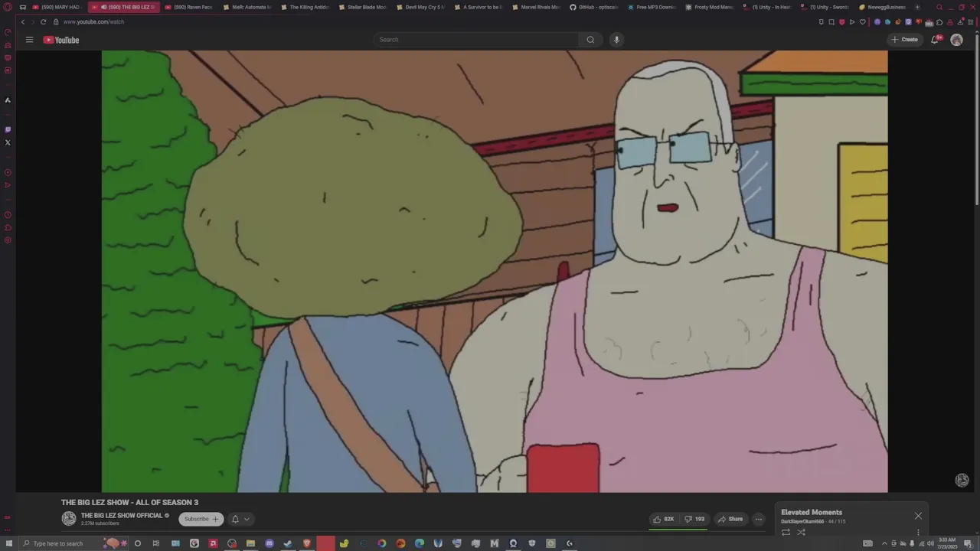
Task: Switch to the MARY HAD tab
Action: (57, 7)
